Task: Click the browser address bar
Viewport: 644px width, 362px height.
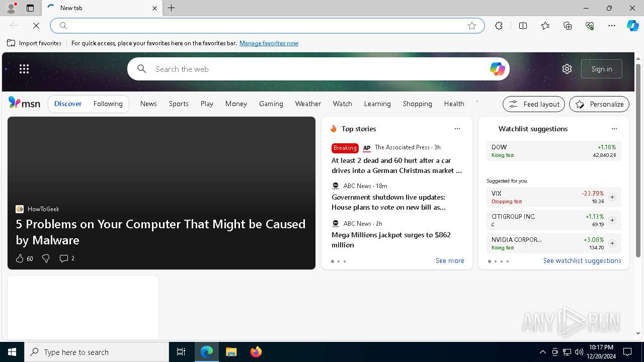Action: (x=267, y=26)
